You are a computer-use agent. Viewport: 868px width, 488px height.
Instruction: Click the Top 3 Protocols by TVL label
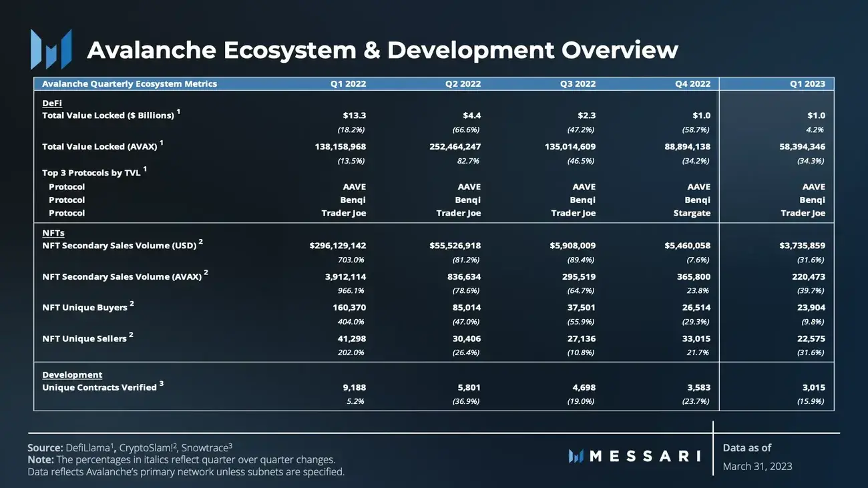91,173
